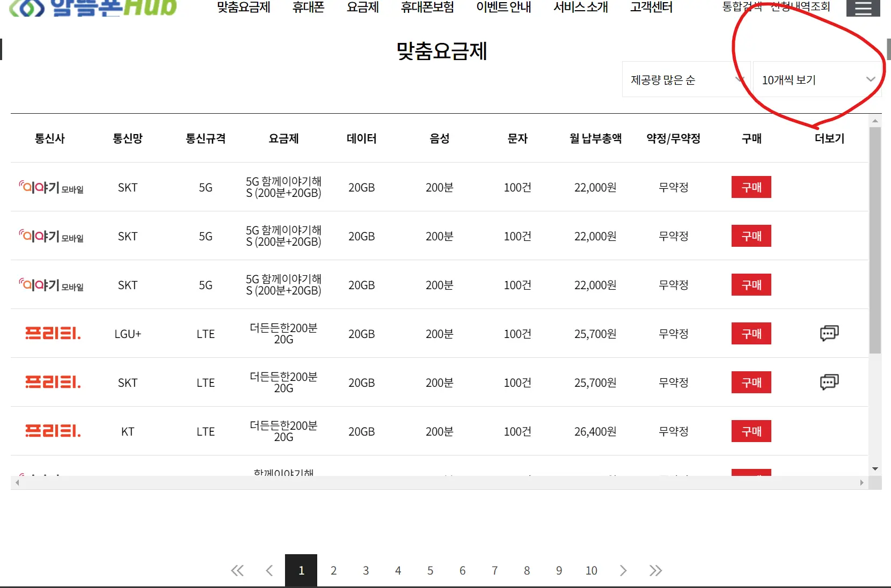This screenshot has height=588, width=891.
Task: Open the hamburger menu icon
Action: coord(863,8)
